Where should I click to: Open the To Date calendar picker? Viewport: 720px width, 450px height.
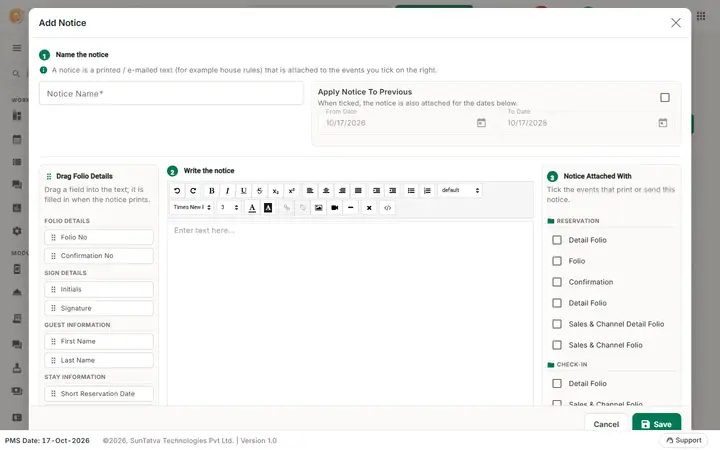click(x=663, y=123)
